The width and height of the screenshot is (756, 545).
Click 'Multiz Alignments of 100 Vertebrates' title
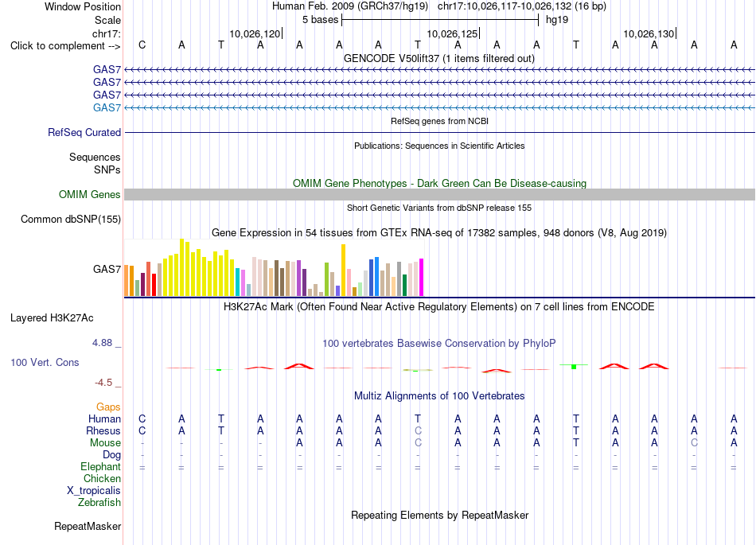tap(439, 395)
